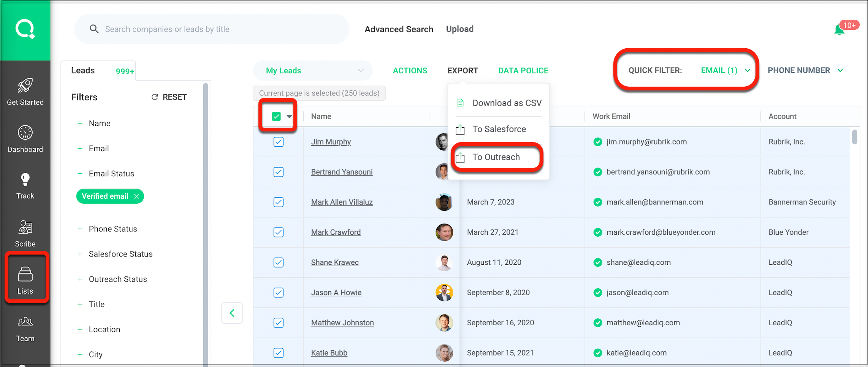Open the Dashboard gauge icon

pyautogui.click(x=25, y=133)
